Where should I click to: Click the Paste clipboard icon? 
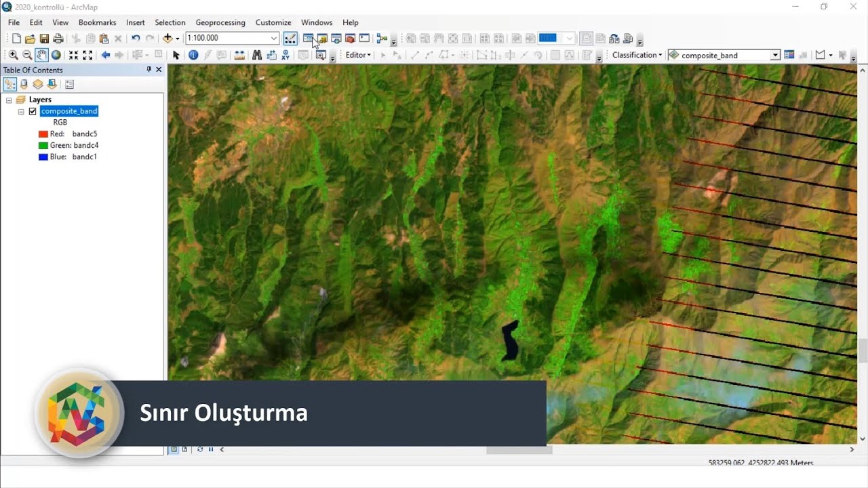pyautogui.click(x=104, y=39)
